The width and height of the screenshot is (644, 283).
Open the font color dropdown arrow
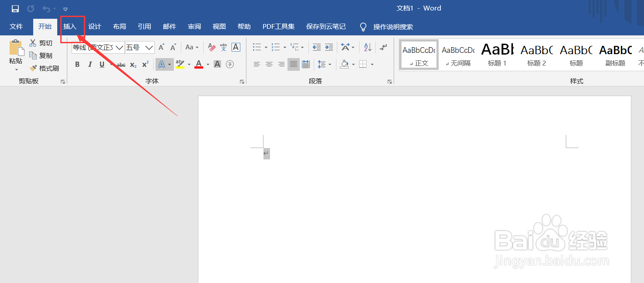tap(208, 65)
